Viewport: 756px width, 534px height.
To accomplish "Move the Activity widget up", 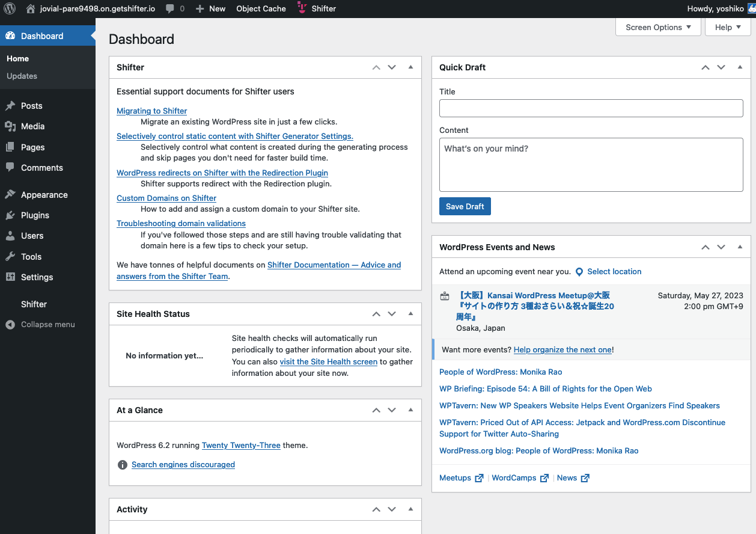I will coord(376,509).
